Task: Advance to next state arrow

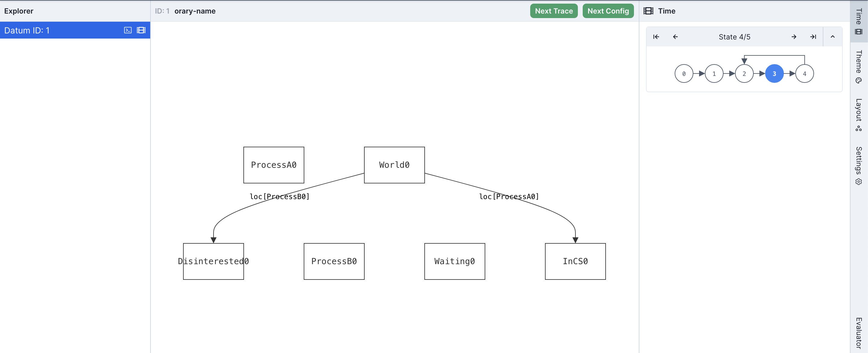Action: [x=794, y=37]
